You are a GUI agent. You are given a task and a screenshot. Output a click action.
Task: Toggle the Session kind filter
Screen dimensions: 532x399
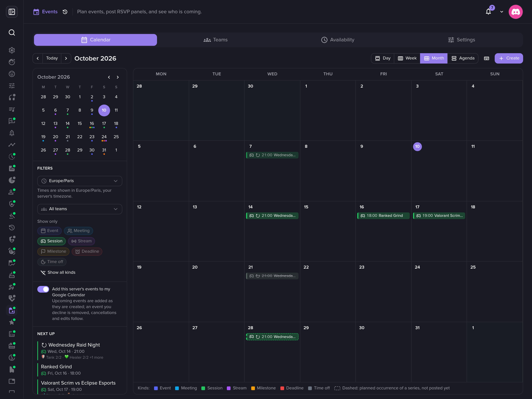52,241
